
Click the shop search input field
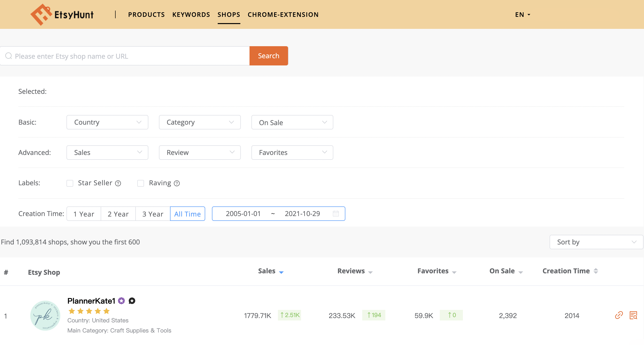(x=125, y=56)
